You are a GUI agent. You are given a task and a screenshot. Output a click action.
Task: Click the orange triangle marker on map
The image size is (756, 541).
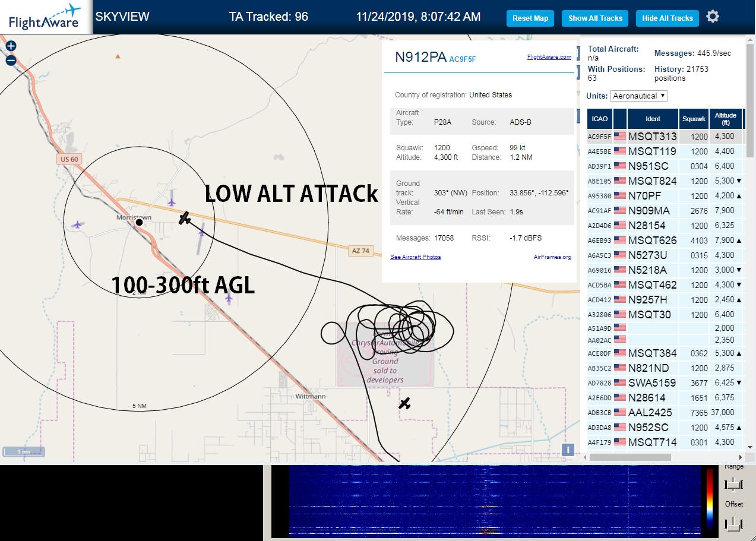118,56
